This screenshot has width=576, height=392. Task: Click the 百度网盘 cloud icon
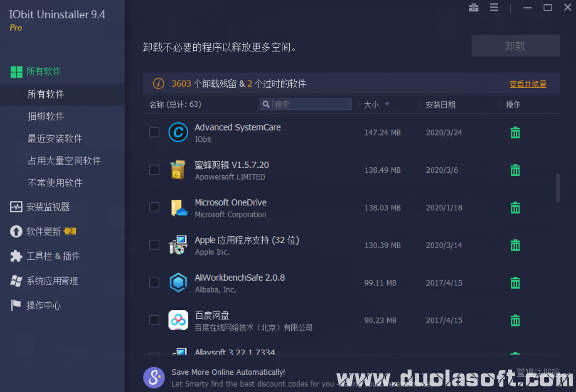pos(178,320)
